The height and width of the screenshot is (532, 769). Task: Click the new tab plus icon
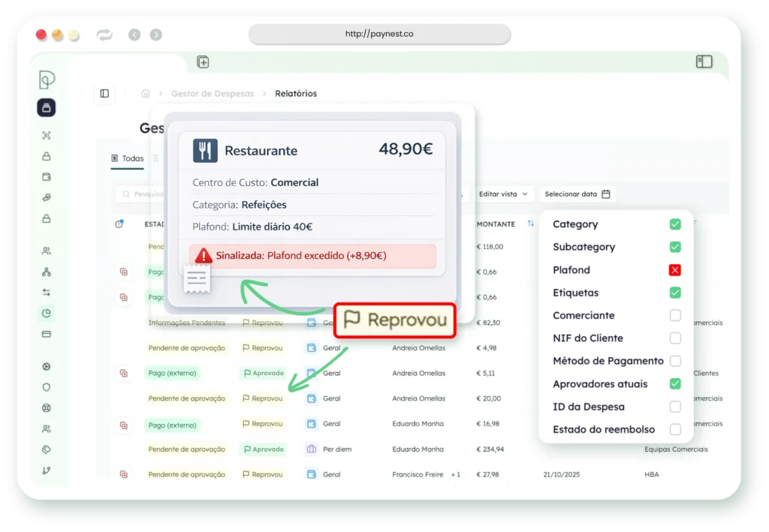point(203,62)
